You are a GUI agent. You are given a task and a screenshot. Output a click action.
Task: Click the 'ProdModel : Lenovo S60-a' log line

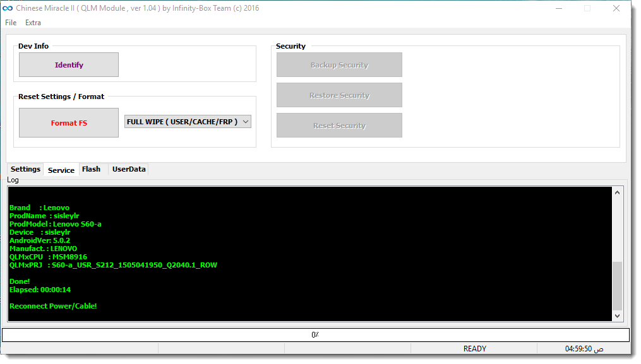click(55, 224)
